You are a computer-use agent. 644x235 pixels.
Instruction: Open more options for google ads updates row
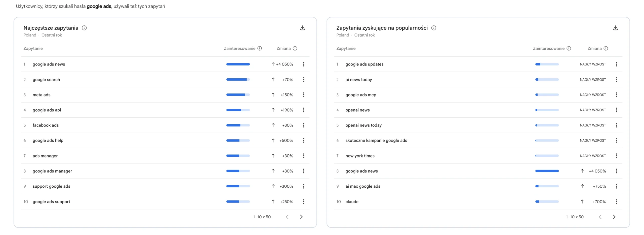[x=616, y=64]
